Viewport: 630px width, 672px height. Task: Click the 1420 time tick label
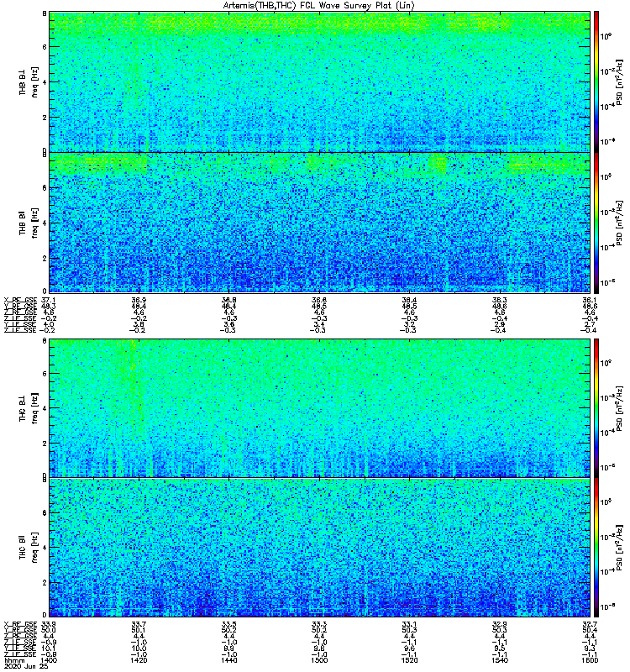139,660
